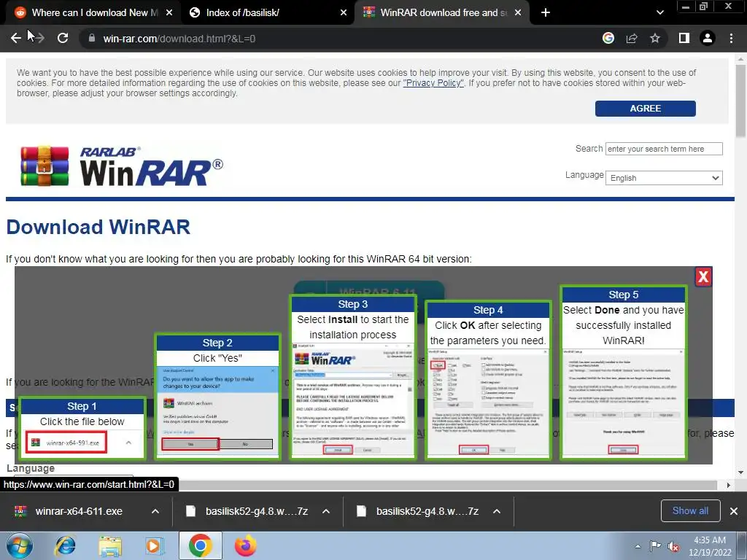Image resolution: width=747 pixels, height=560 pixels.
Task: Open a new browser tab
Action: click(x=546, y=12)
